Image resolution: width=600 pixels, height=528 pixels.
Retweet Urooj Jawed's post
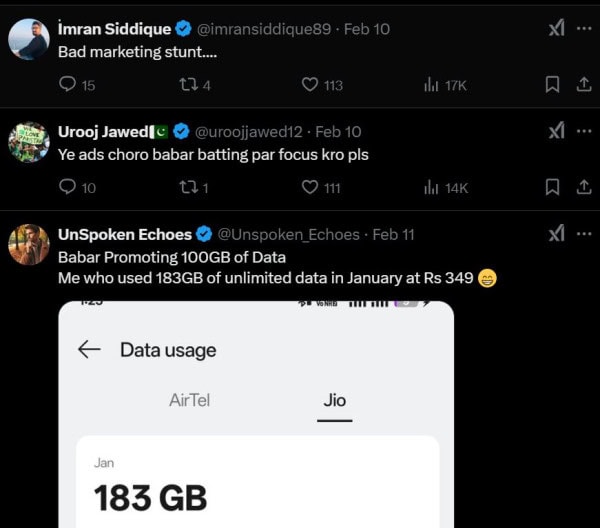185,187
